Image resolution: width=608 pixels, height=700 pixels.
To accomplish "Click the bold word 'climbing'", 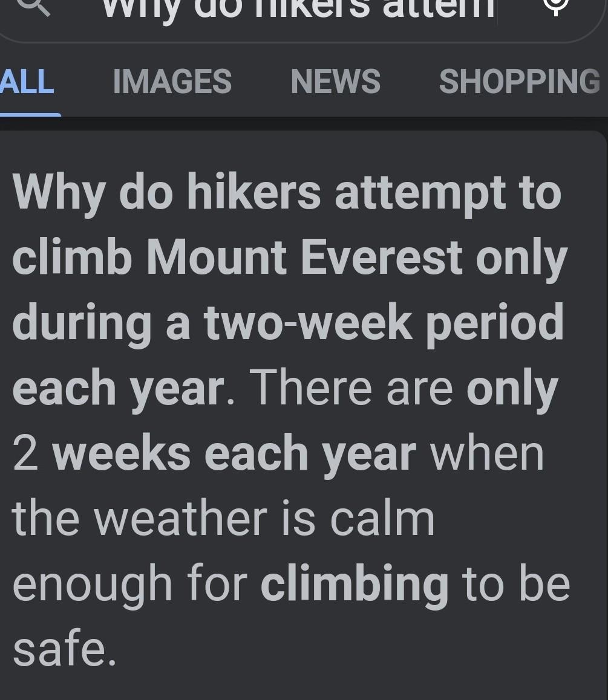I will [355, 585].
